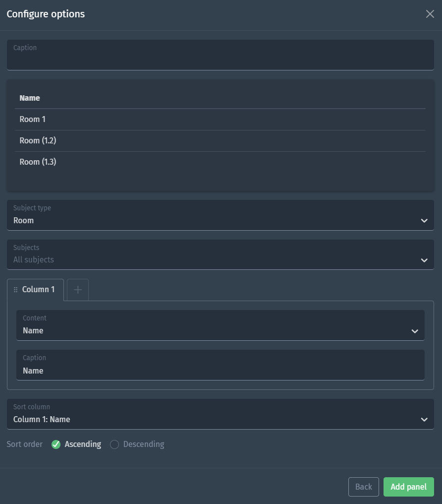Click the Back button
The width and height of the screenshot is (442, 504).
[x=364, y=487]
